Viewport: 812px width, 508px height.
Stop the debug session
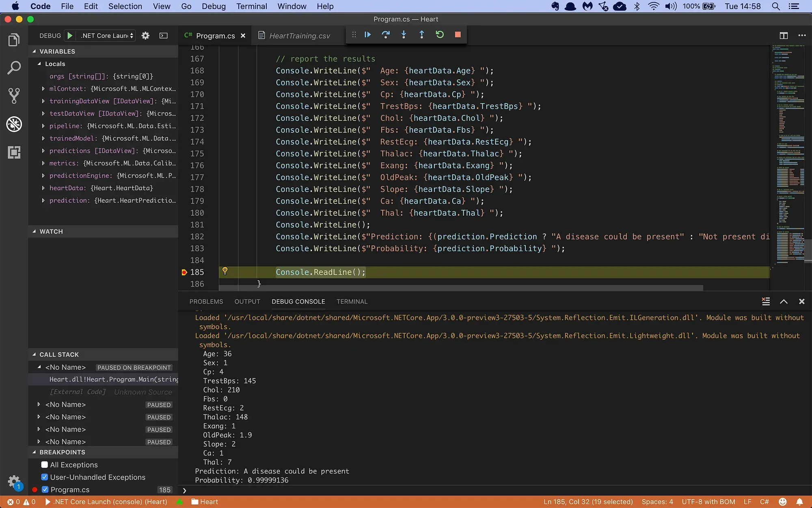click(x=458, y=35)
